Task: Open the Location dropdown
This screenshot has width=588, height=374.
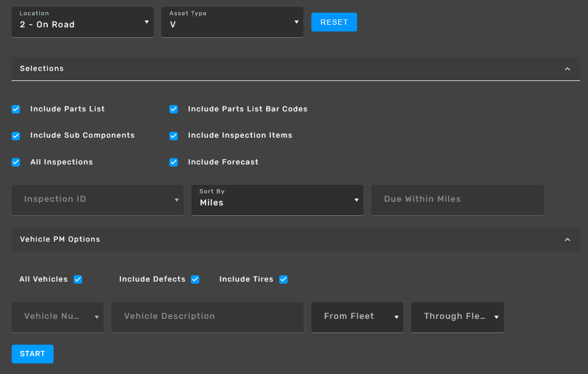Action: click(x=83, y=22)
